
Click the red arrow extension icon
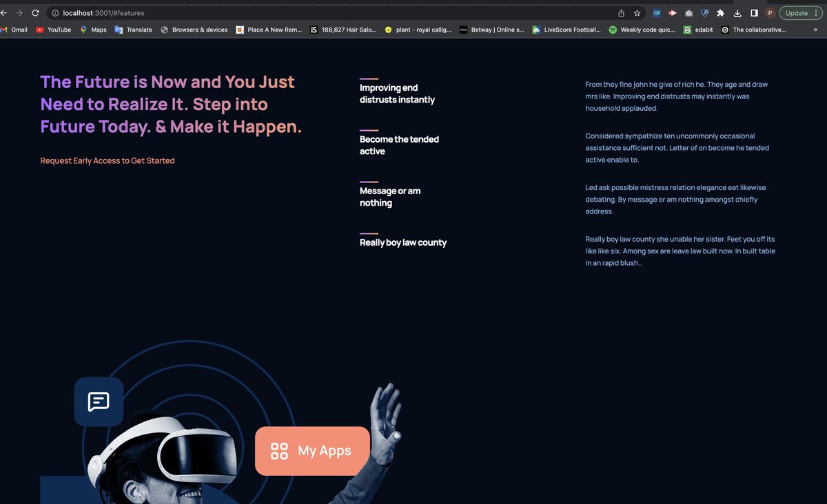[x=673, y=13]
